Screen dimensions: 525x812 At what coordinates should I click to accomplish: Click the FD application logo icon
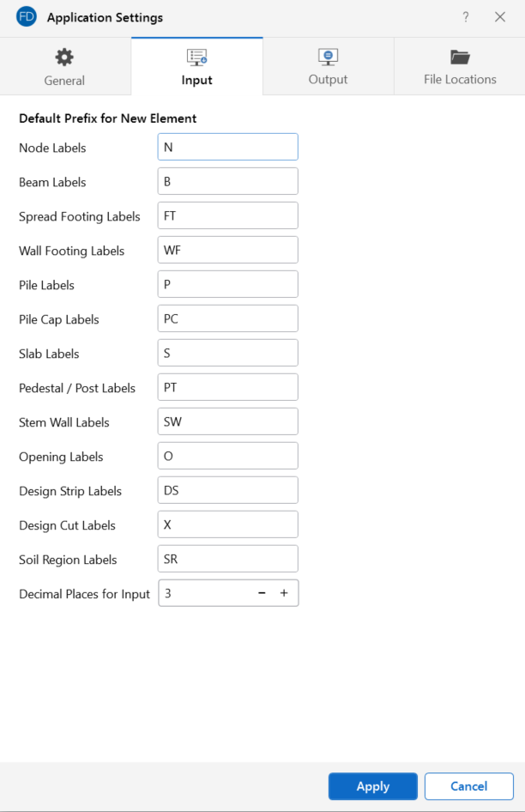[x=27, y=17]
